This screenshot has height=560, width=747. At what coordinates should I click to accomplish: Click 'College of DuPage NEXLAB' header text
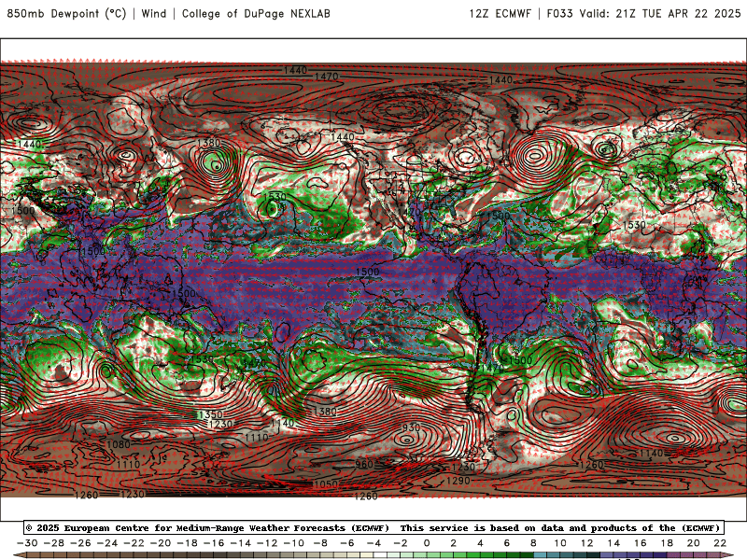click(x=256, y=13)
